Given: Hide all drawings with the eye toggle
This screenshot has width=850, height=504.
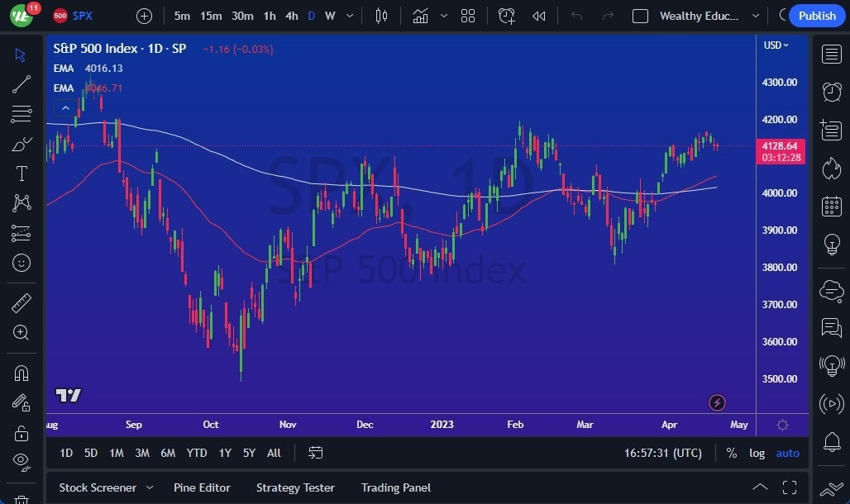Looking at the screenshot, I should pyautogui.click(x=22, y=462).
